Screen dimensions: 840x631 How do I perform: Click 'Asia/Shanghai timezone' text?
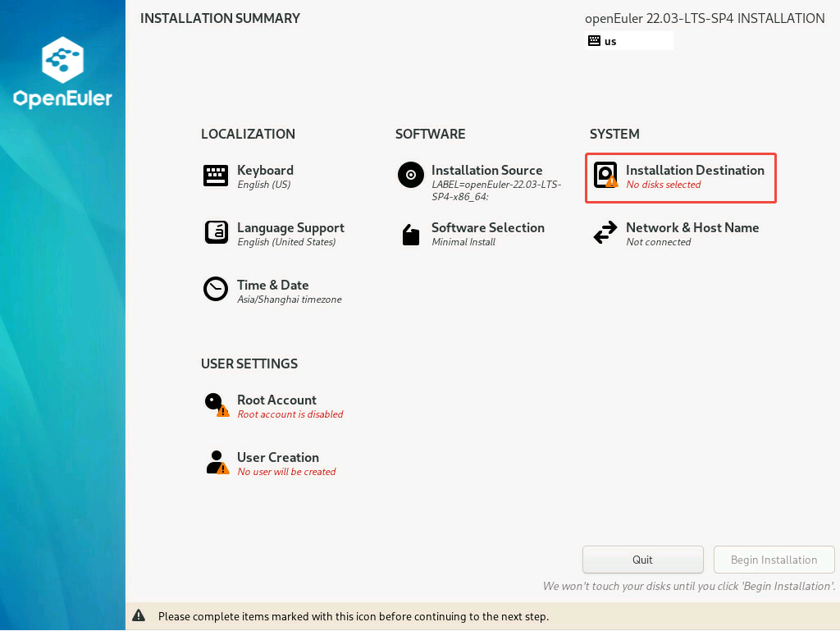coord(290,299)
